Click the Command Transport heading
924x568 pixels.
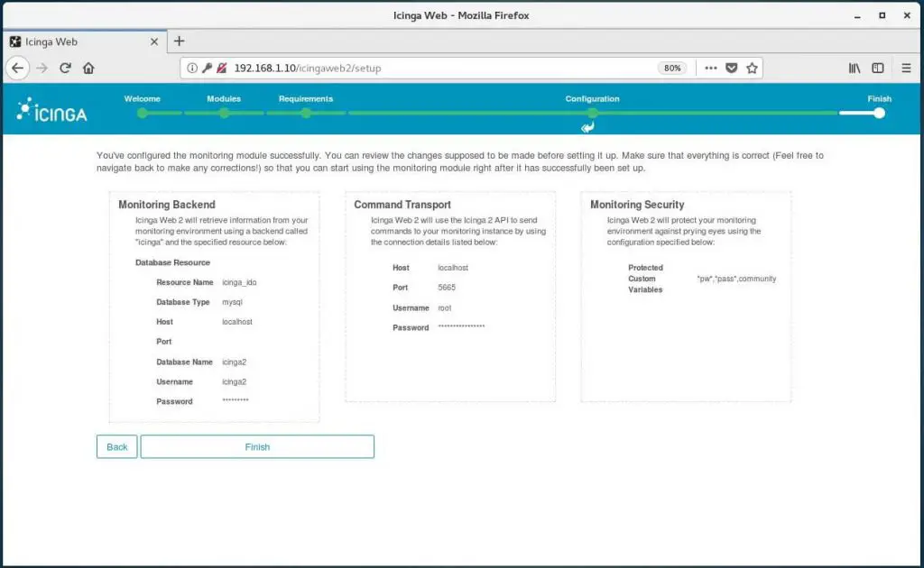coord(402,205)
